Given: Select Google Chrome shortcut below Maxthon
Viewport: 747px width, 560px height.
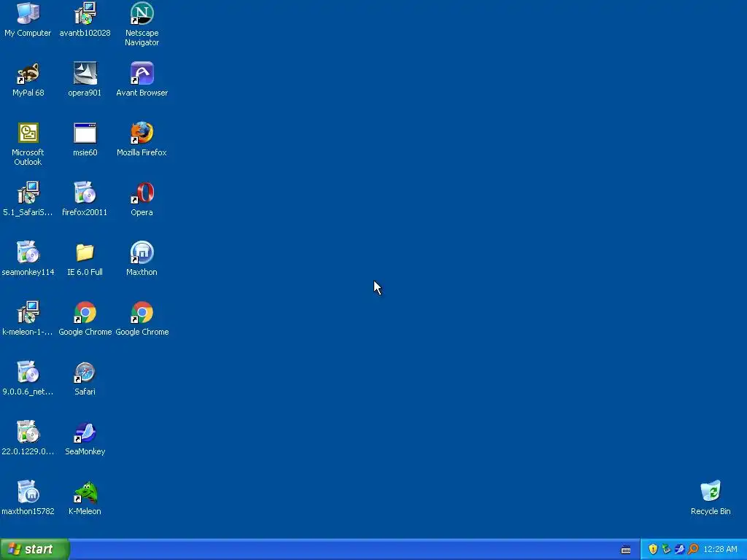Looking at the screenshot, I should [x=142, y=312].
